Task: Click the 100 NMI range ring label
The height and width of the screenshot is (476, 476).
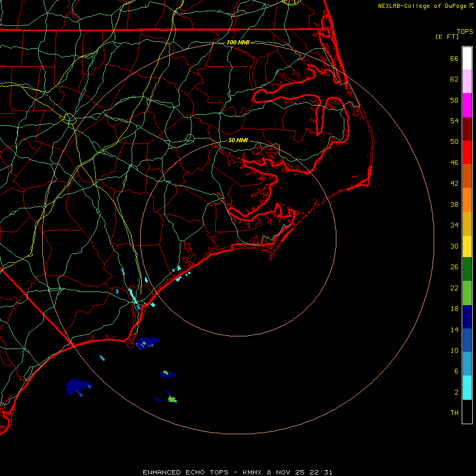Action: click(x=238, y=42)
